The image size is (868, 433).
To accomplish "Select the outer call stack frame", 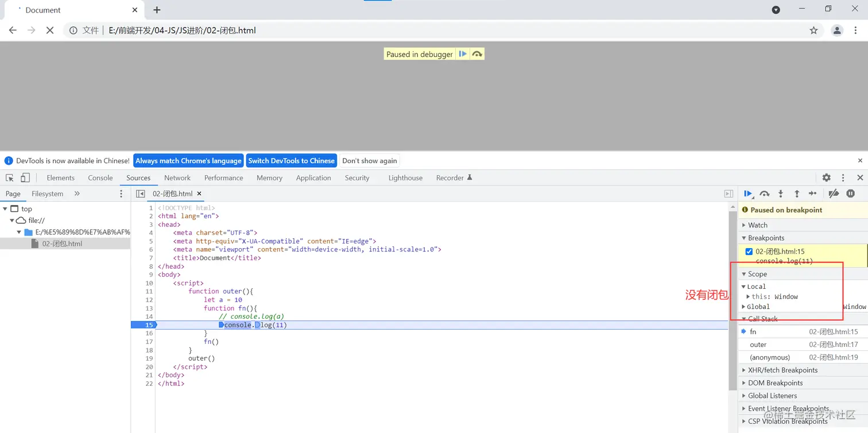I will [803, 345].
